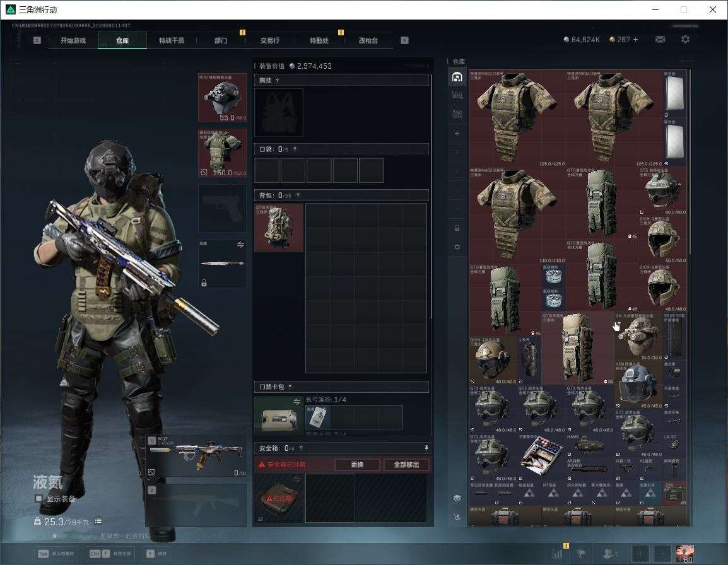
Task: Click the expired safe box item
Action: coord(279,499)
